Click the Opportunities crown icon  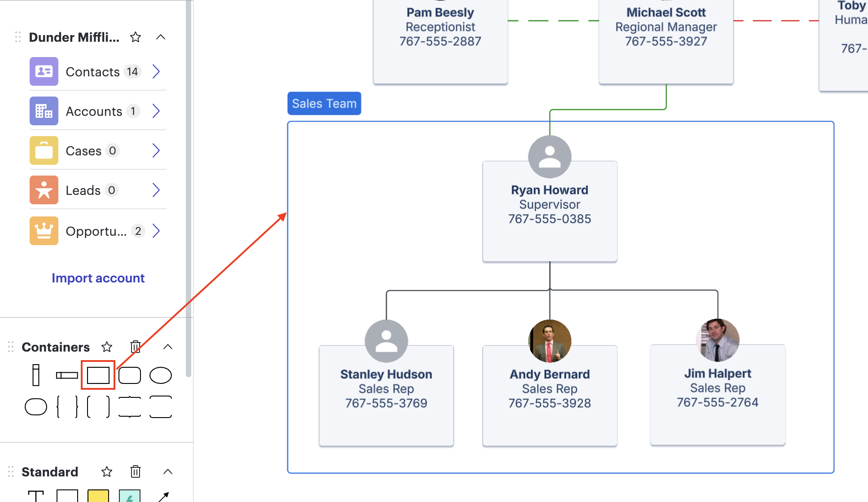click(44, 231)
